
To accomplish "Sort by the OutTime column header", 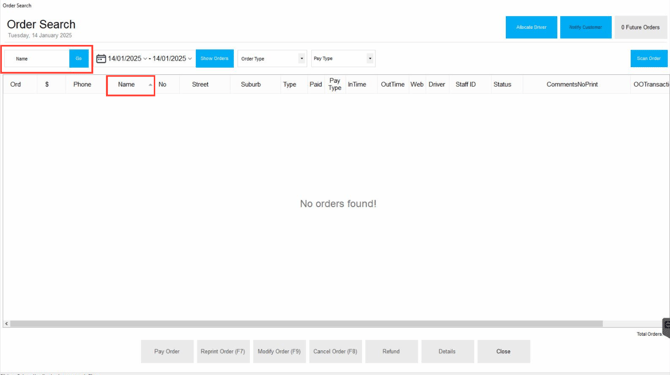I will pos(393,85).
